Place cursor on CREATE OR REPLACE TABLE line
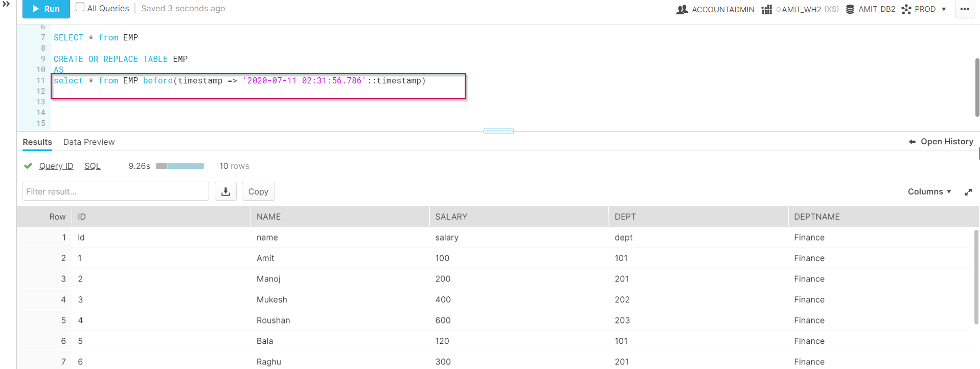The image size is (980, 369). click(121, 59)
